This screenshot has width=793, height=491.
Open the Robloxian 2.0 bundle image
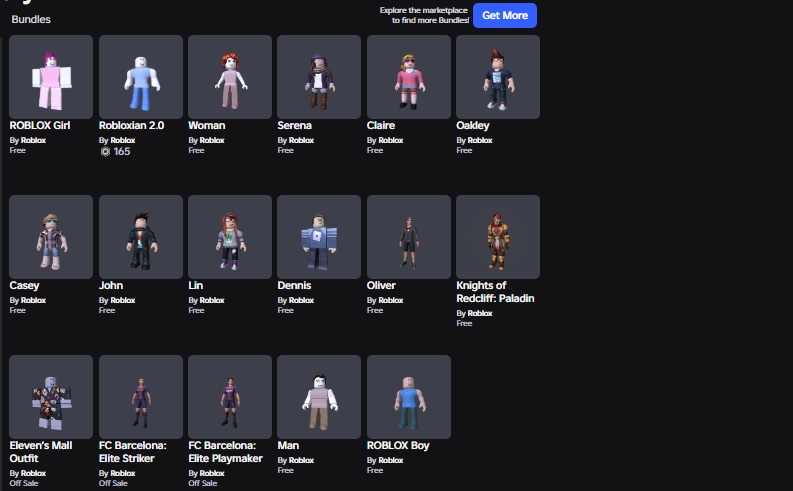coord(141,77)
